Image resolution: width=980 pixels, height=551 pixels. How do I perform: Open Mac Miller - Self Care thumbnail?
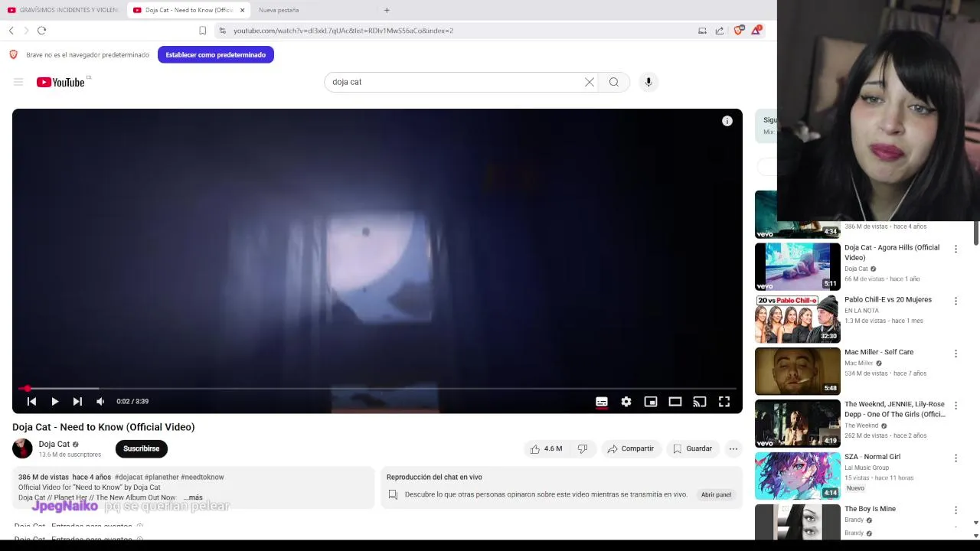tap(798, 371)
